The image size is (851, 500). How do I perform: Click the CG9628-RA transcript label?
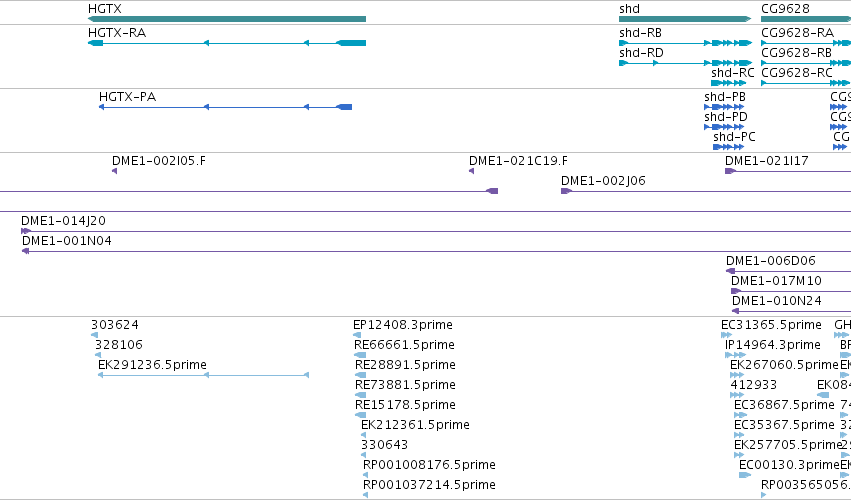[x=797, y=33]
